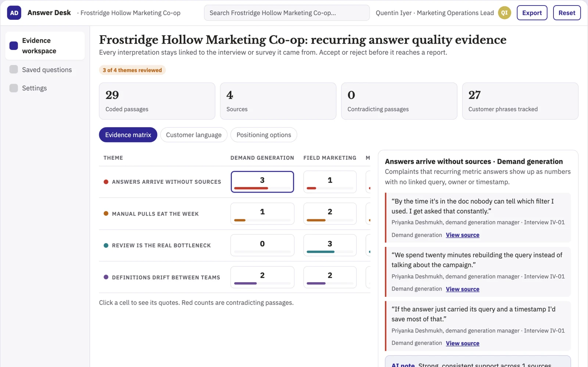
Task: Select the Evidence workspace sidebar icon
Action: click(x=14, y=46)
